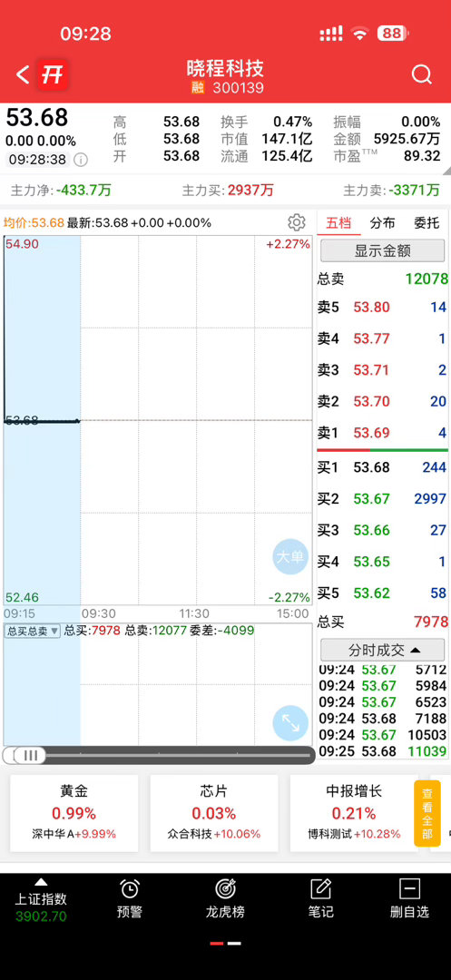Tap the 买3 53.66 order row
Viewport: 451px width, 980px height.
coord(382,530)
